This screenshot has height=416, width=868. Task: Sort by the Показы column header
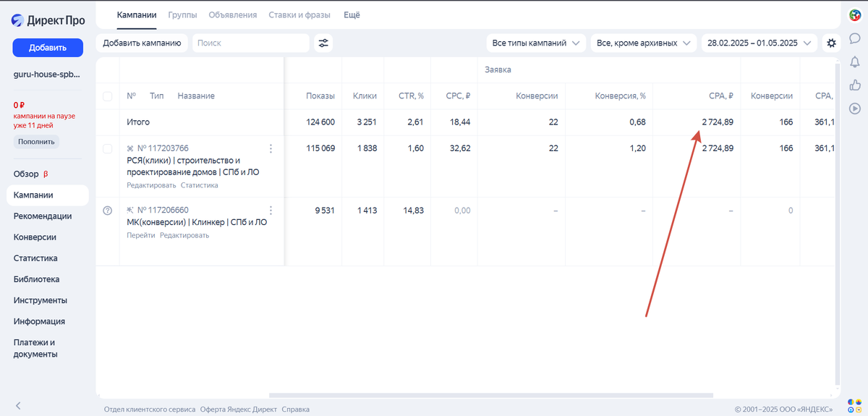pos(320,96)
